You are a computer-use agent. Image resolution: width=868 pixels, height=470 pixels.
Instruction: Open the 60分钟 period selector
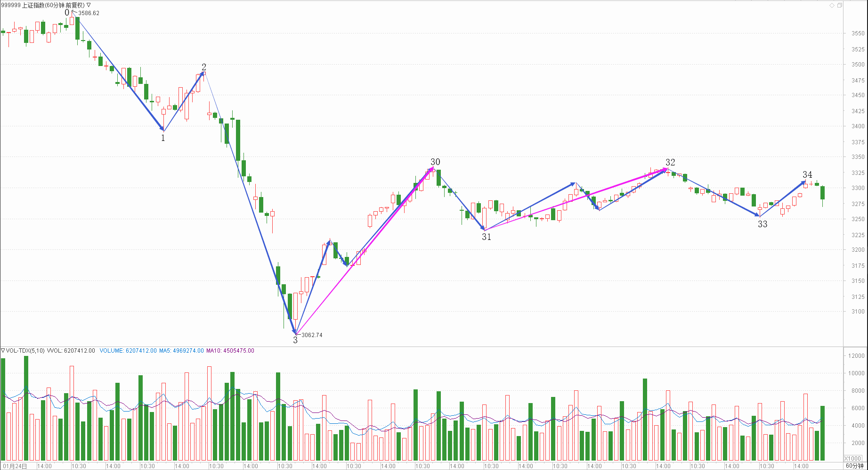coord(854,466)
